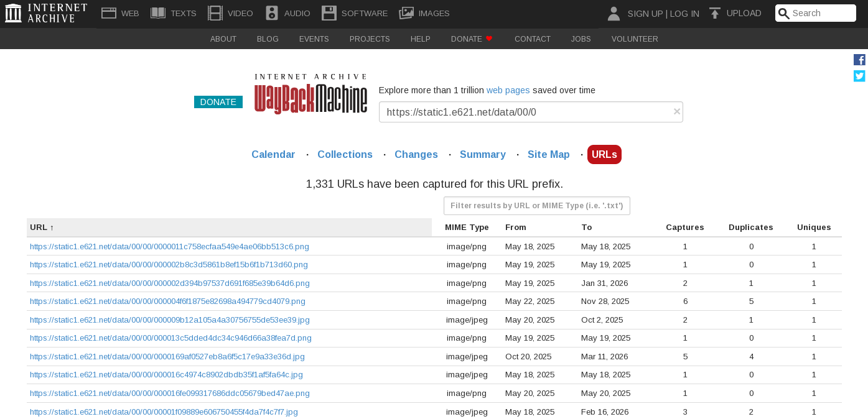Open the Calendar tab
The height and width of the screenshot is (419, 868).
tap(273, 154)
